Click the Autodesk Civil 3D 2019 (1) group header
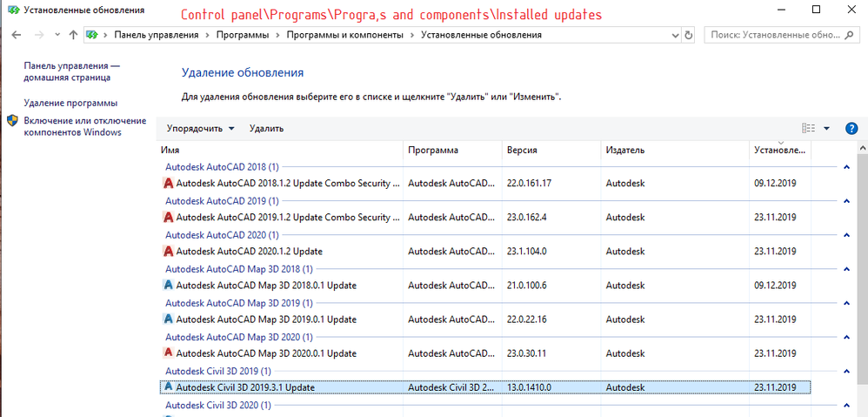The height and width of the screenshot is (417, 868). coord(218,371)
